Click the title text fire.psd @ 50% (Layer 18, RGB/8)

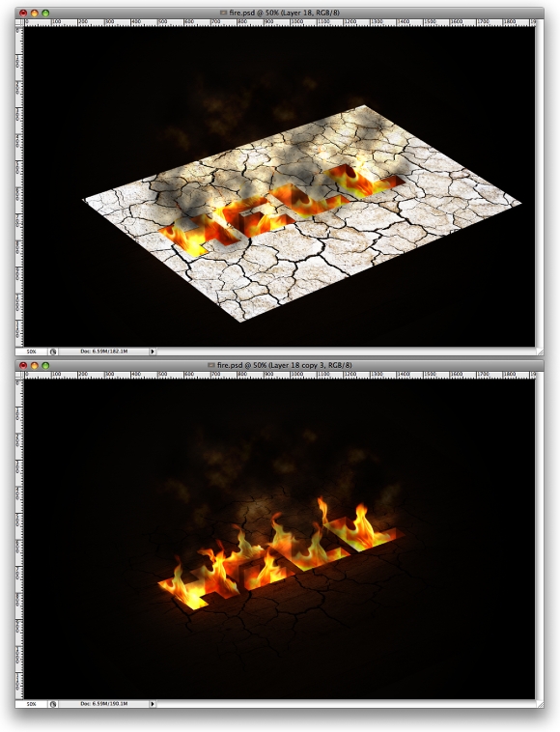point(284,14)
